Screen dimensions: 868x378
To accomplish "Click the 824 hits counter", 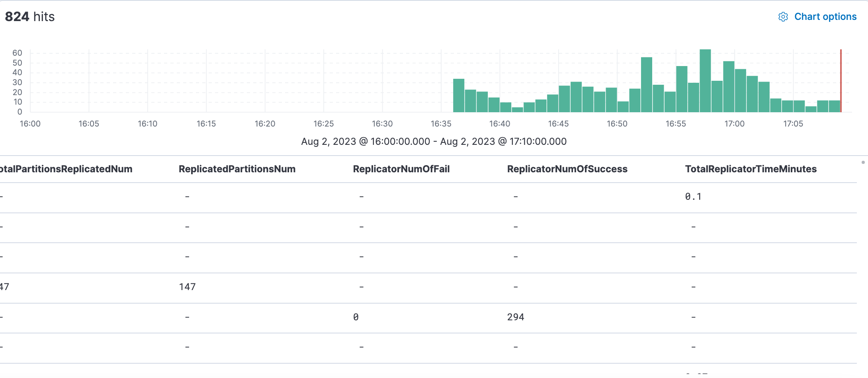I will click(29, 17).
